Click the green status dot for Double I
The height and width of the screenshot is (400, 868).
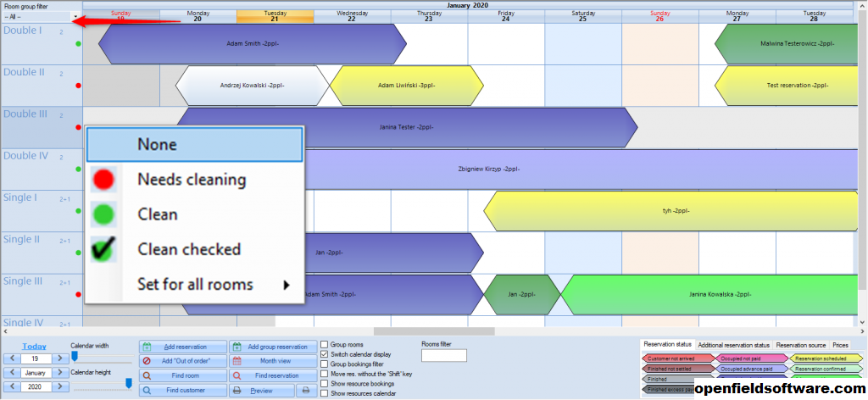78,42
